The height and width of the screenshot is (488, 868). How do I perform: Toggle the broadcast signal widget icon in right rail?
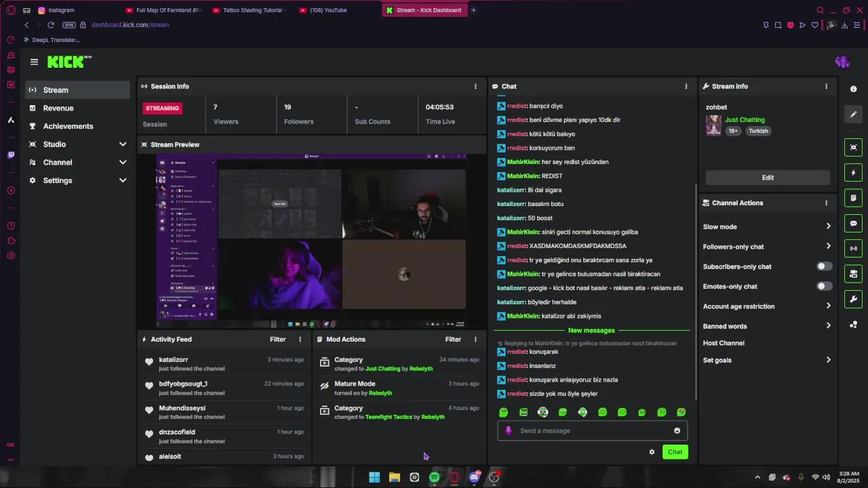click(853, 249)
